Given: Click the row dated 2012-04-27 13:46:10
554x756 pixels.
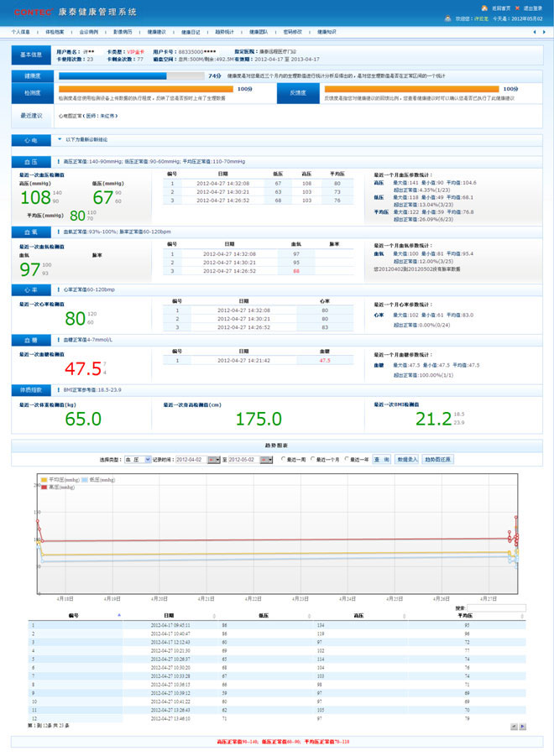Looking at the screenshot, I should [277, 718].
